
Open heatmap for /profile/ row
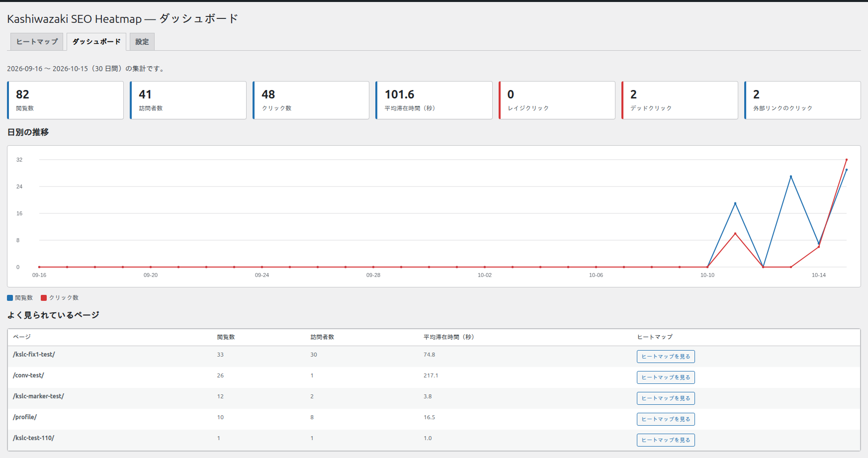pyautogui.click(x=666, y=419)
